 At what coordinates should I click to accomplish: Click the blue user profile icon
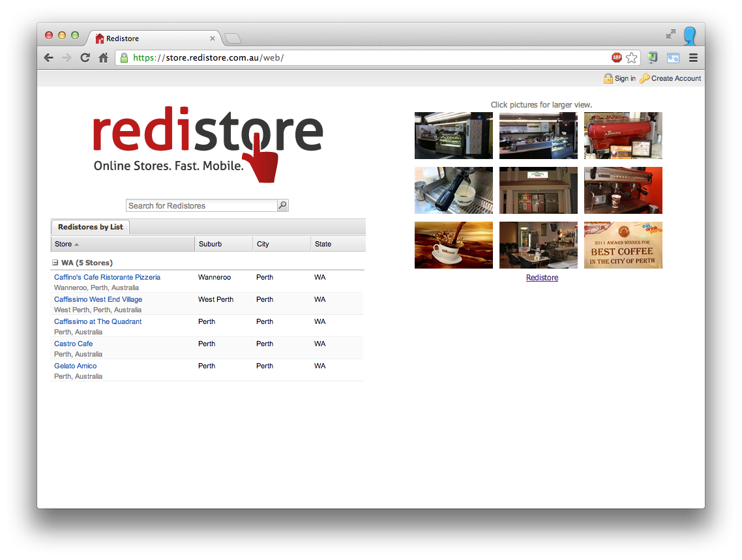690,36
